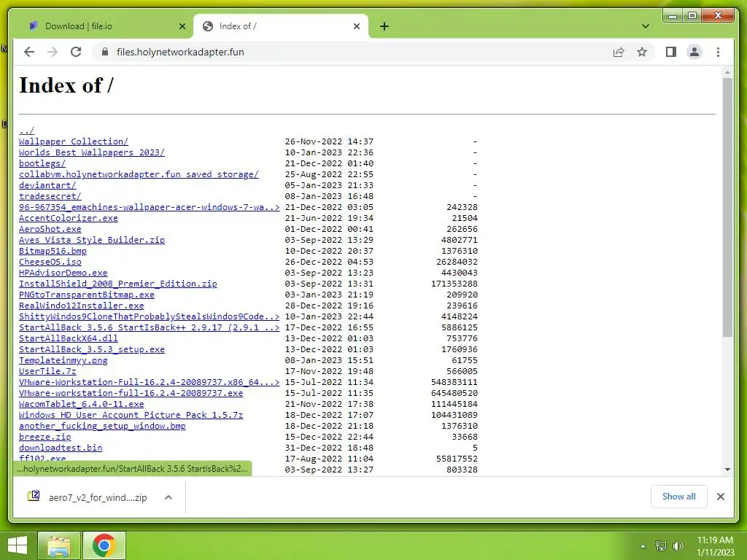The height and width of the screenshot is (560, 747).
Task: Open the bootlegs/ folder
Action: (42, 163)
